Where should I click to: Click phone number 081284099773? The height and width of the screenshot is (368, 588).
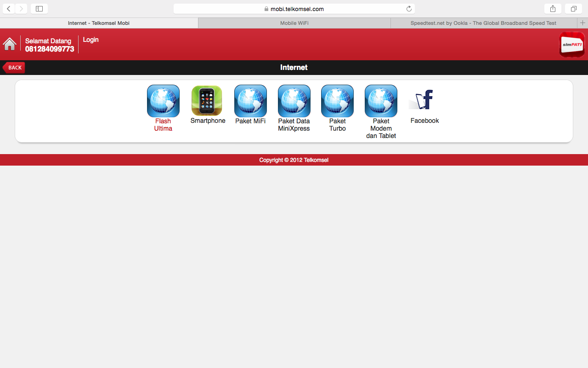(50, 49)
